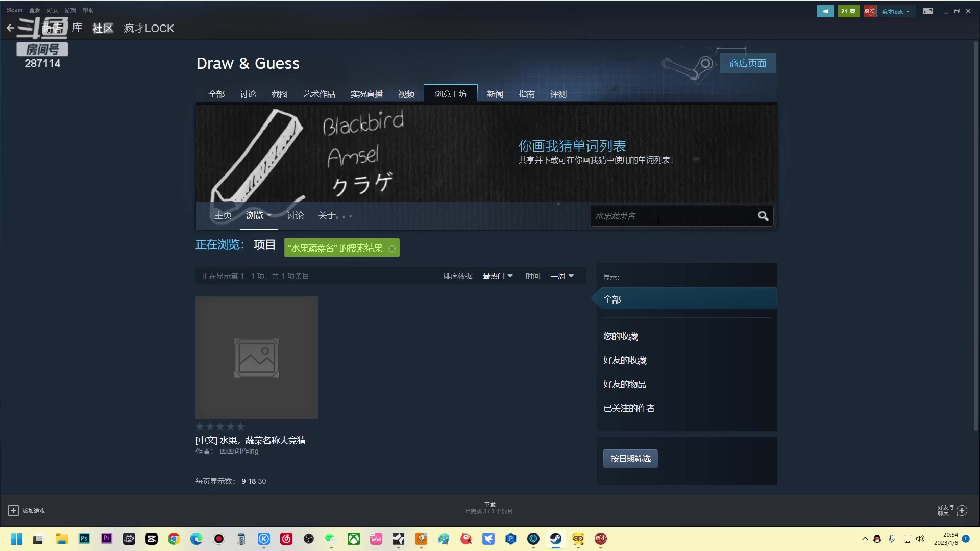Click the 添加游戏 add game plus icon
The height and width of the screenshot is (551, 980).
(x=14, y=511)
